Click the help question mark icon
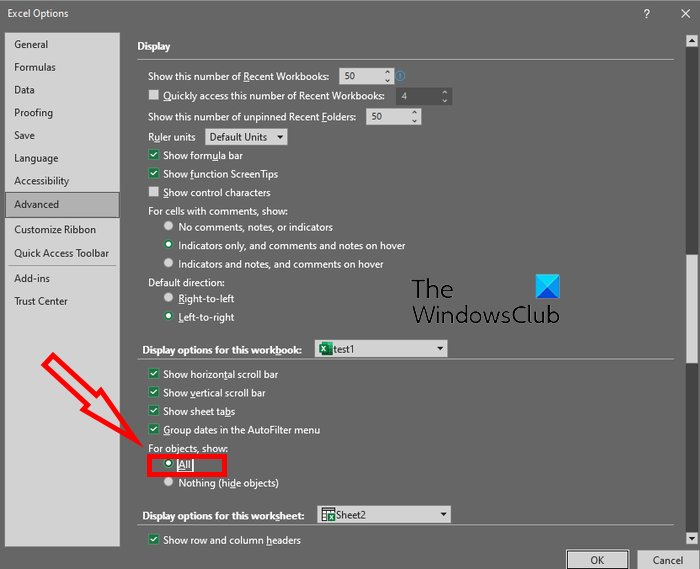Viewport: 700px width, 569px height. (x=646, y=14)
